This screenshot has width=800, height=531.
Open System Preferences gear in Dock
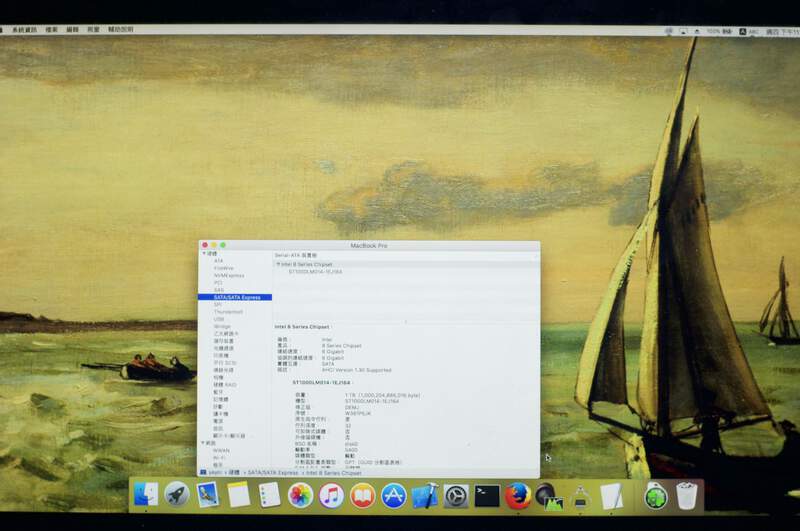tap(456, 496)
